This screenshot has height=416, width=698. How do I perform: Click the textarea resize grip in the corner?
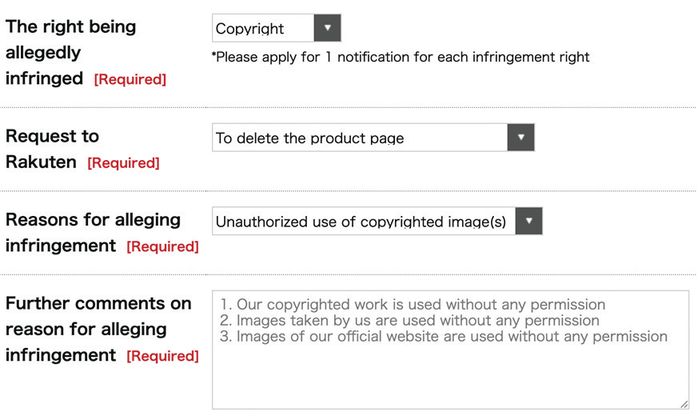684,404
